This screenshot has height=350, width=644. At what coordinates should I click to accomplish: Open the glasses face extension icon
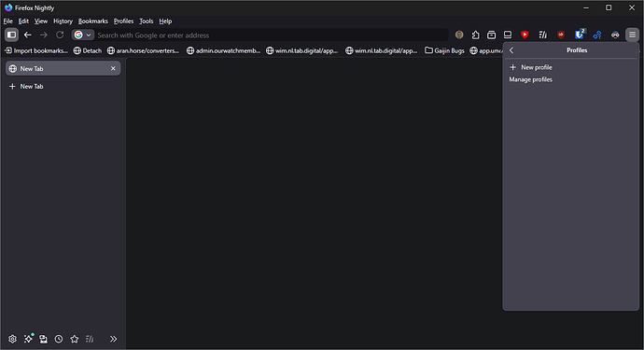(x=615, y=35)
